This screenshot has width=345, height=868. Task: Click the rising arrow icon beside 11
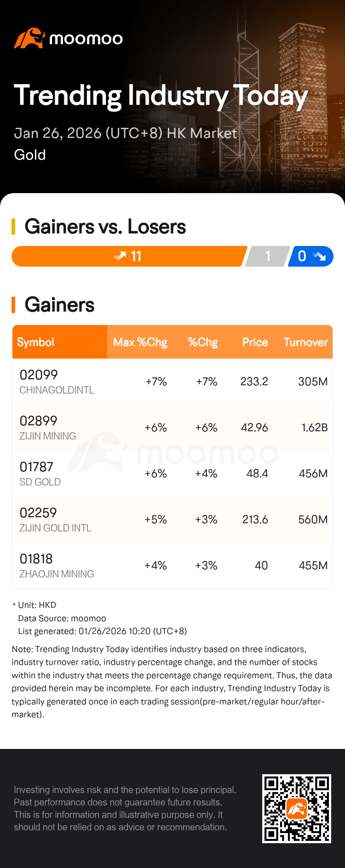(120, 256)
